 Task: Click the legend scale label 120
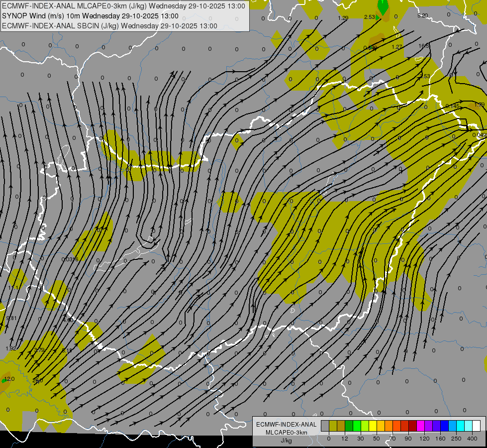click(424, 439)
